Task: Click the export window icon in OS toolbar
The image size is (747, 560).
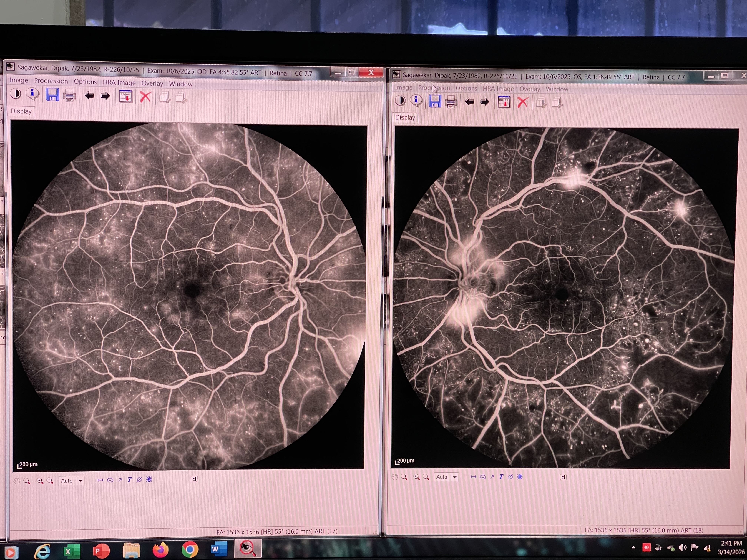Action: click(504, 102)
